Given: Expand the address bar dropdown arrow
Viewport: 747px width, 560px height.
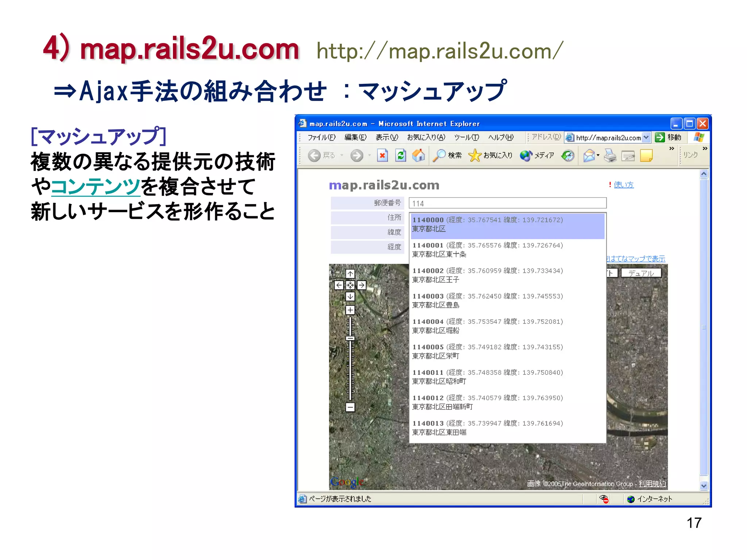Looking at the screenshot, I should [646, 137].
